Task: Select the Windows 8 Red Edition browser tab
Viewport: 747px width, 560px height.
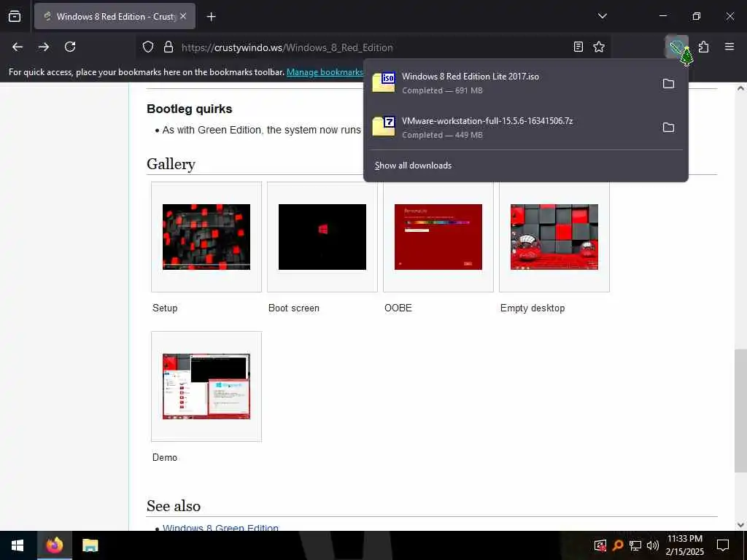Action: (115, 16)
